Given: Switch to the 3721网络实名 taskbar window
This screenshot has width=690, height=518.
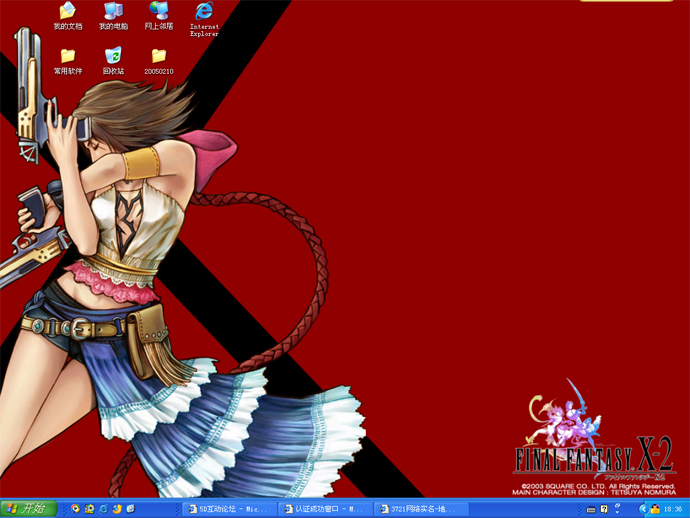Looking at the screenshot, I should (x=421, y=509).
